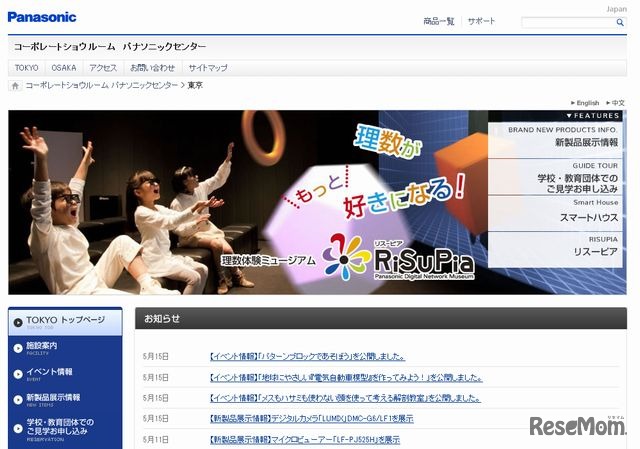This screenshot has height=449, width=640.
Task: Click the Panasonic logo
Action: pyautogui.click(x=42, y=17)
